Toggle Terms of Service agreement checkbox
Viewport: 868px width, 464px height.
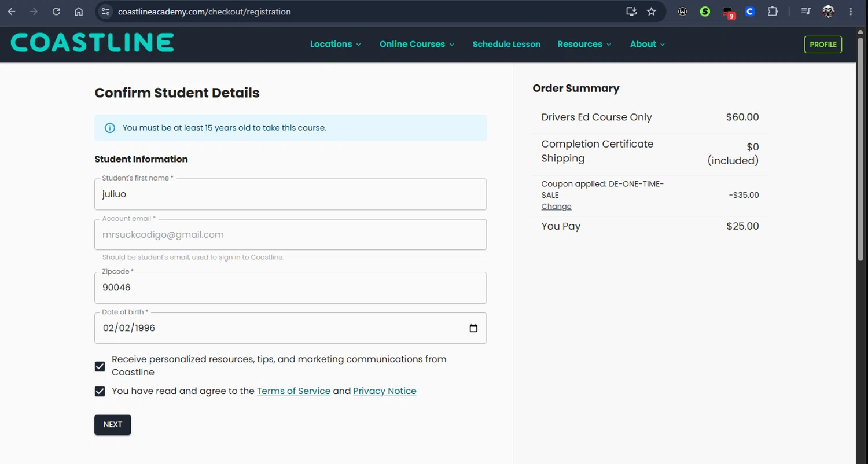pyautogui.click(x=100, y=391)
